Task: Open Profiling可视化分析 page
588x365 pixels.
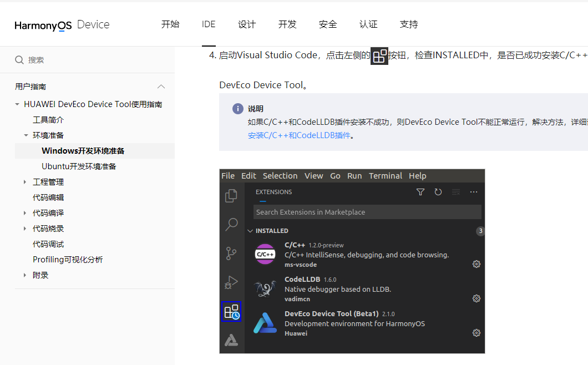Action: click(68, 260)
